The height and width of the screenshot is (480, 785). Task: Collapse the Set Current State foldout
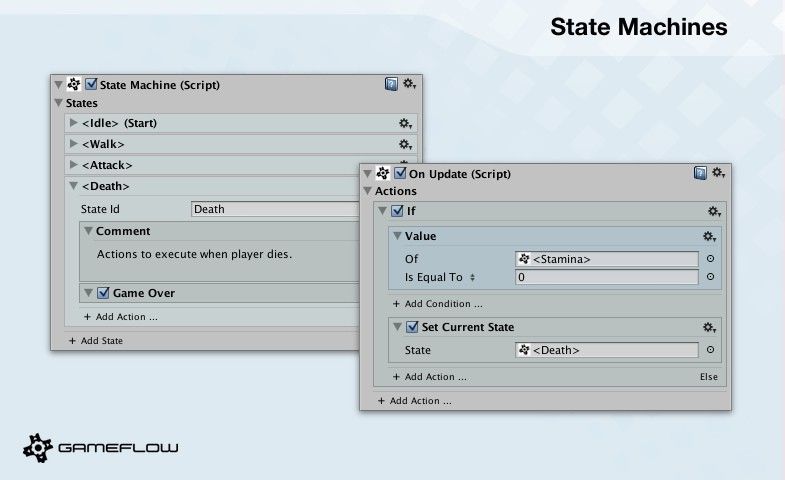[x=398, y=327]
